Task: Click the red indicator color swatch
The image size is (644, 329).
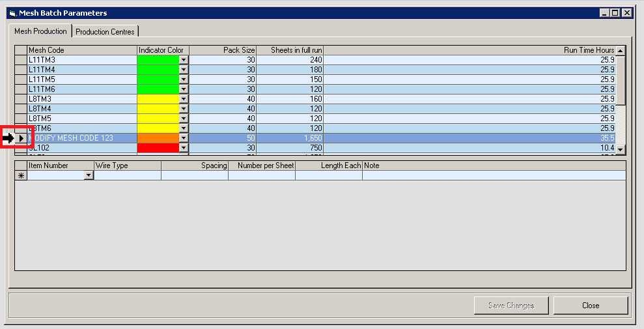Action: 158,148
